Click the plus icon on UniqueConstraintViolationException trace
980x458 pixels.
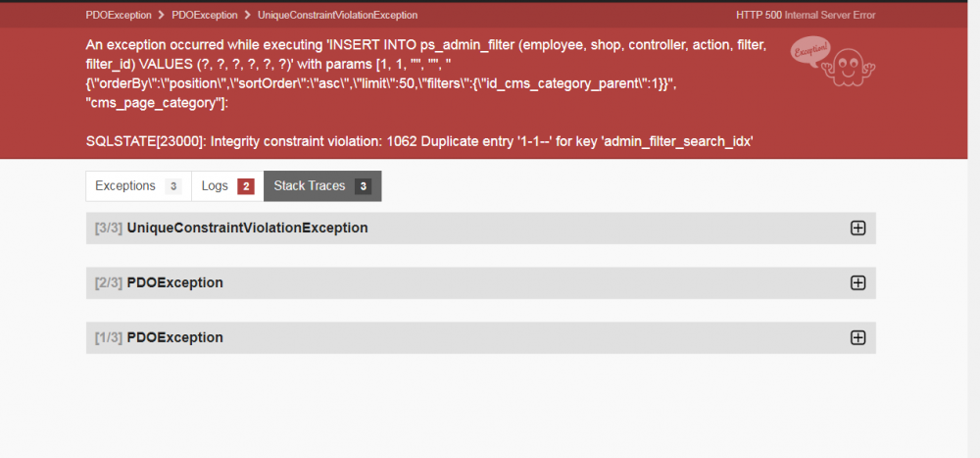[857, 228]
